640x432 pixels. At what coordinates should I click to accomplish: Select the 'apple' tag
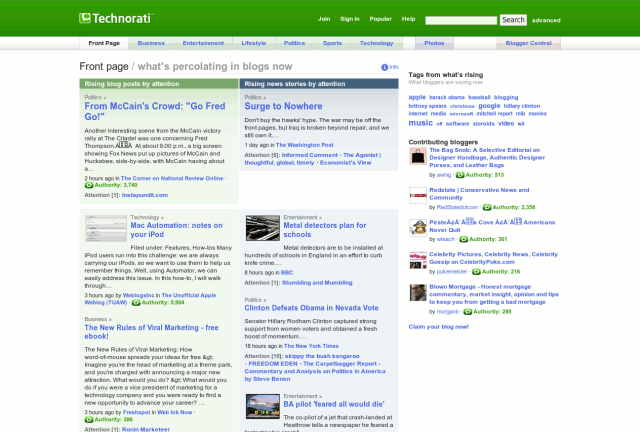click(x=417, y=97)
